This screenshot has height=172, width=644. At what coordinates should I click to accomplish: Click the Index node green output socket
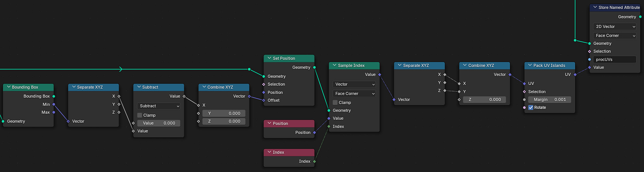click(314, 161)
